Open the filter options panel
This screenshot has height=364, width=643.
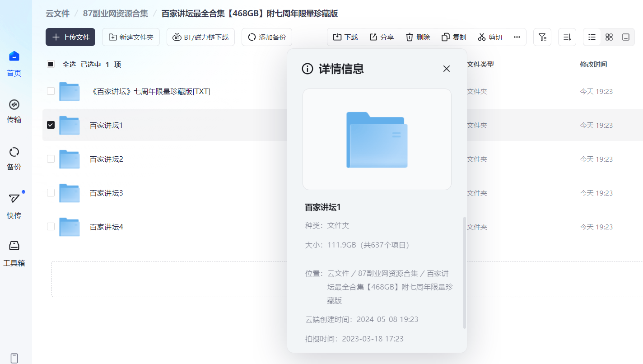(542, 37)
